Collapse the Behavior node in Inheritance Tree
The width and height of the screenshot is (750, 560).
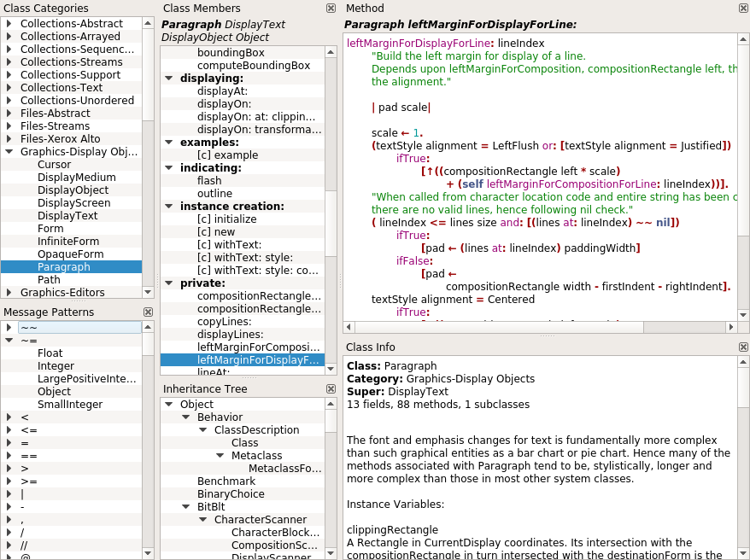186,417
